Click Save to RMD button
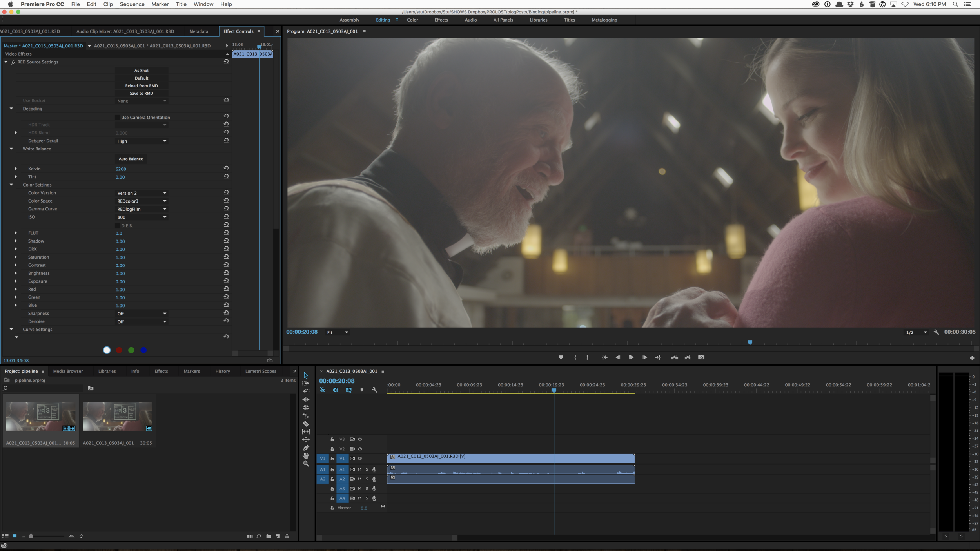980x551 pixels. point(142,94)
